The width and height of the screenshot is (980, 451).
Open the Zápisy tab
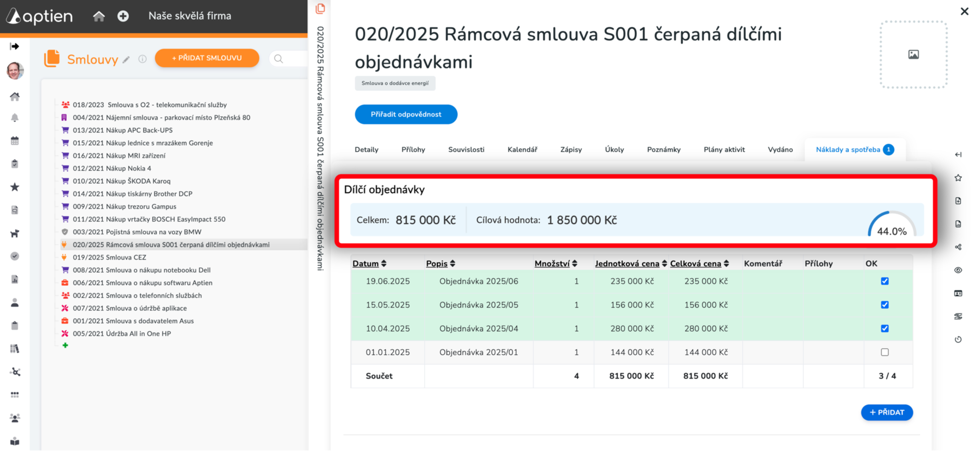click(x=571, y=149)
